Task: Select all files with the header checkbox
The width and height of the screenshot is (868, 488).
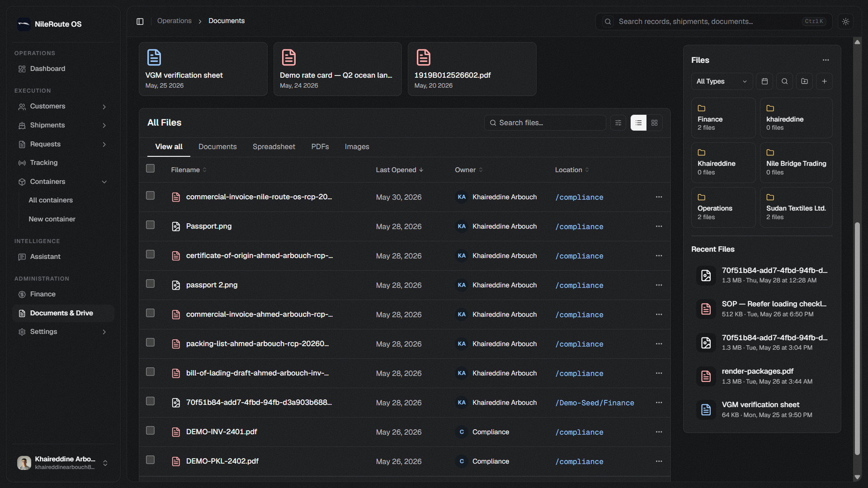Action: 151,169
